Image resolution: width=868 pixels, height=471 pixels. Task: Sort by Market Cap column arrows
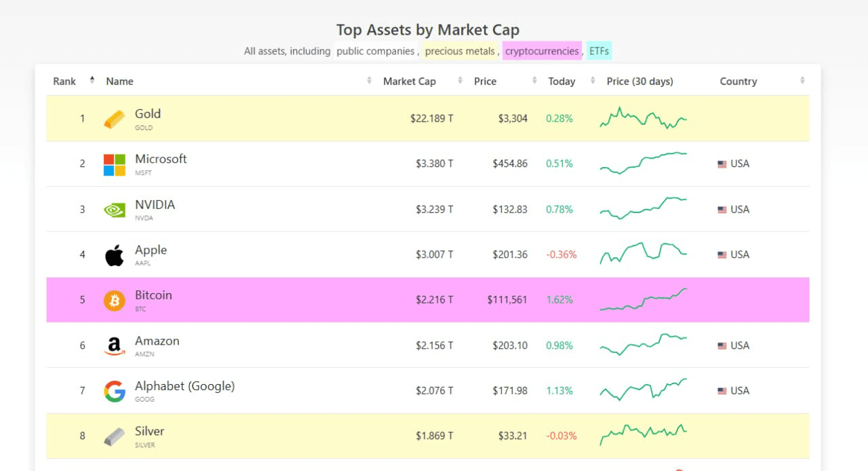(x=460, y=81)
